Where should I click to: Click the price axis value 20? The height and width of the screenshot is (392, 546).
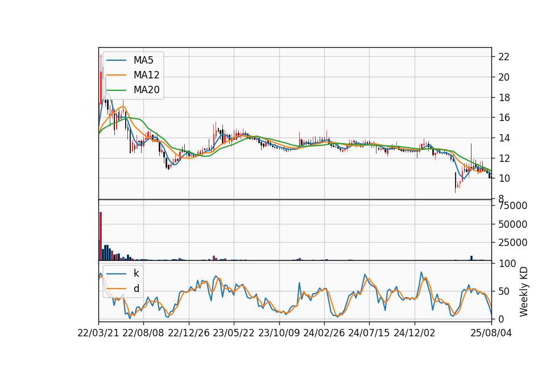[504, 77]
